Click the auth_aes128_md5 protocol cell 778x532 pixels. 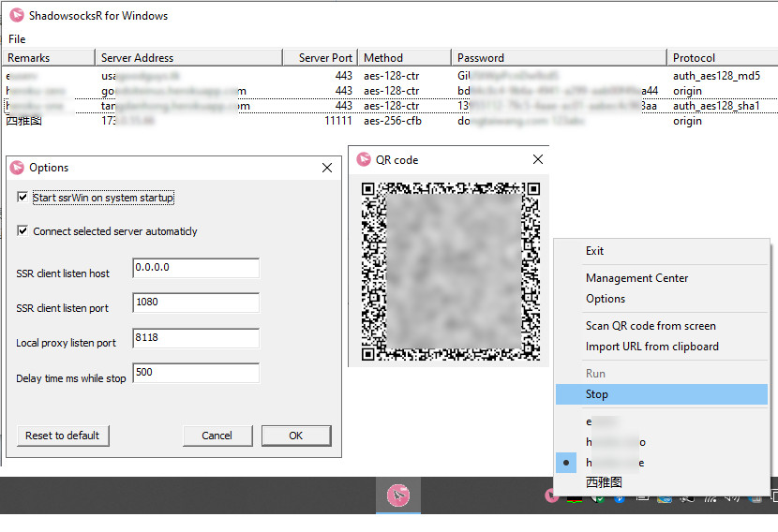(716, 76)
